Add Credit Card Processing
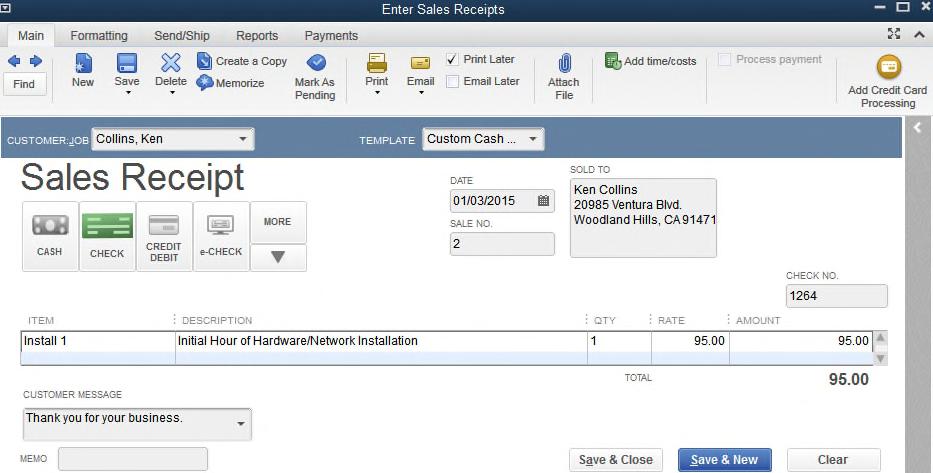Screen dimensions: 933x473 [x=887, y=82]
